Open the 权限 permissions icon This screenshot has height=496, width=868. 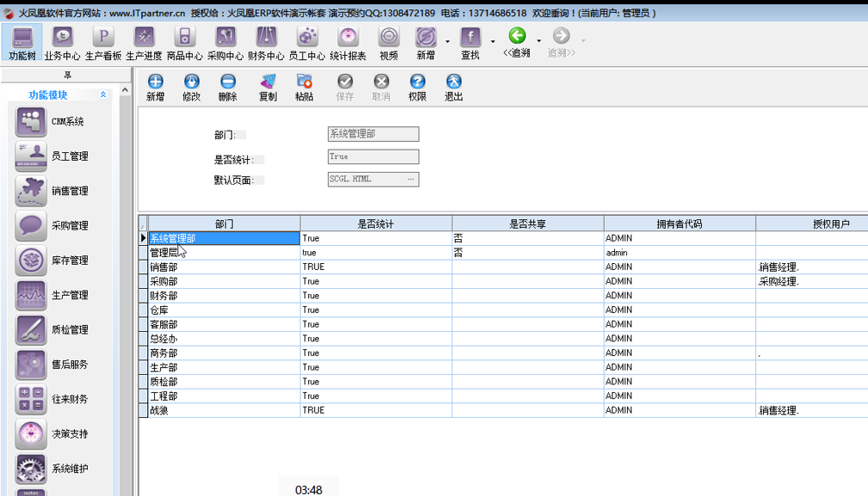(x=417, y=88)
